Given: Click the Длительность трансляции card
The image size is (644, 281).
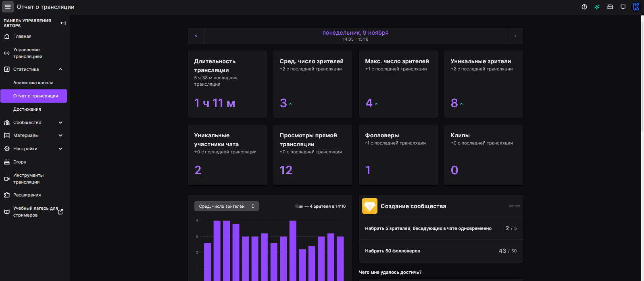Looking at the screenshot, I should pos(227,84).
